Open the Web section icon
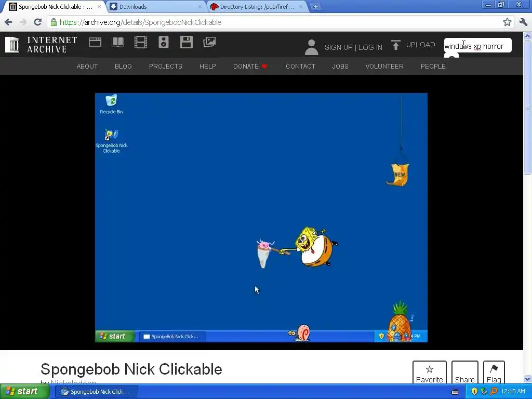The width and height of the screenshot is (532, 399). point(95,43)
